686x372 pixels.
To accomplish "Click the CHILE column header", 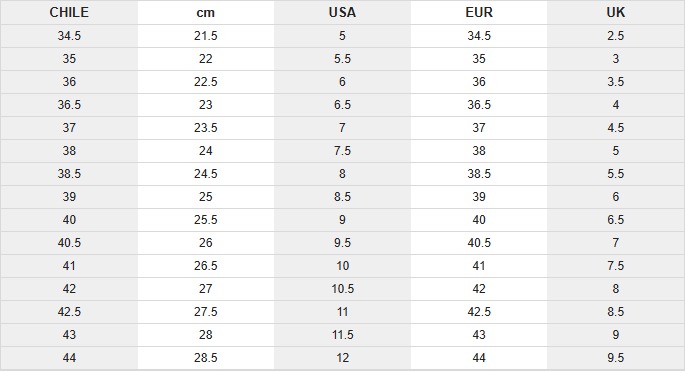I will coord(69,12).
